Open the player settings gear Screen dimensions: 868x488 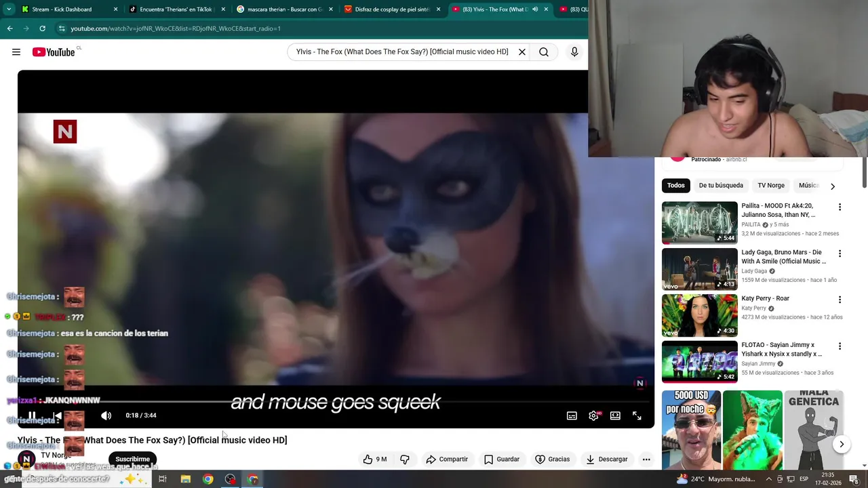[593, 415]
